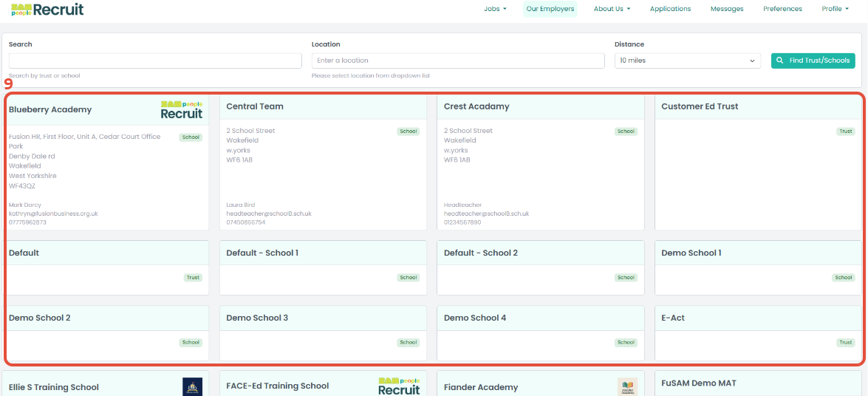This screenshot has height=396, width=868.
Task: Open the Messages page
Action: click(x=727, y=9)
